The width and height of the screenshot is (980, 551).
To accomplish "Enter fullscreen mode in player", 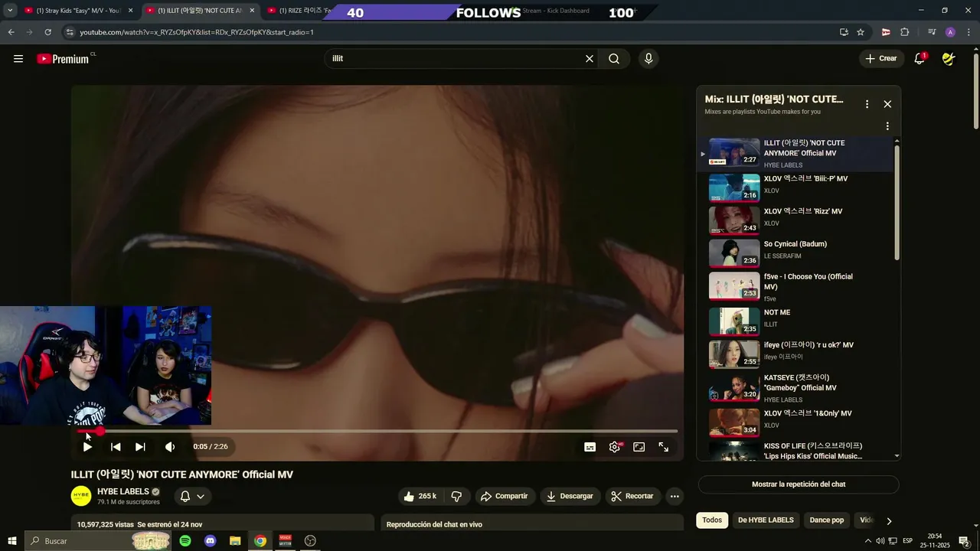I will click(664, 447).
